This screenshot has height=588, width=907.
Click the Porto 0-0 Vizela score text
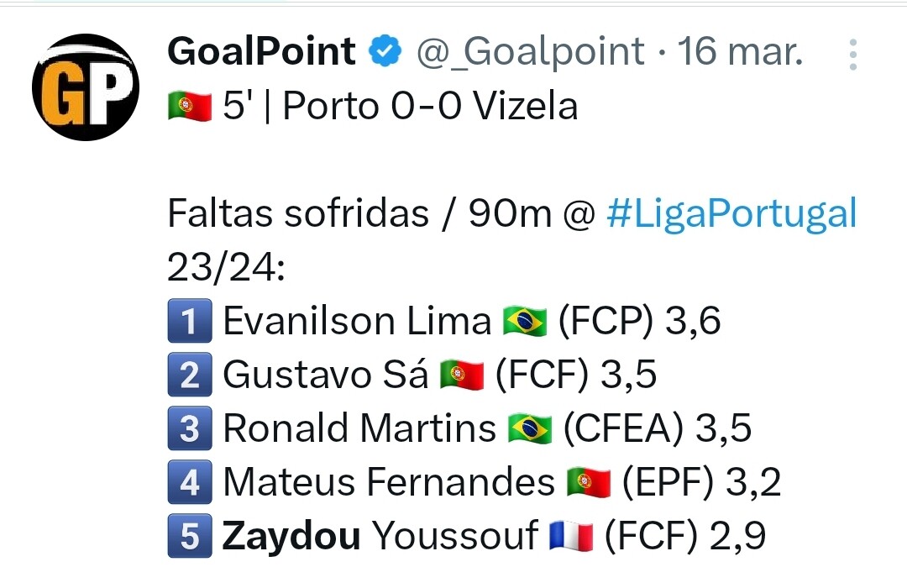click(430, 107)
